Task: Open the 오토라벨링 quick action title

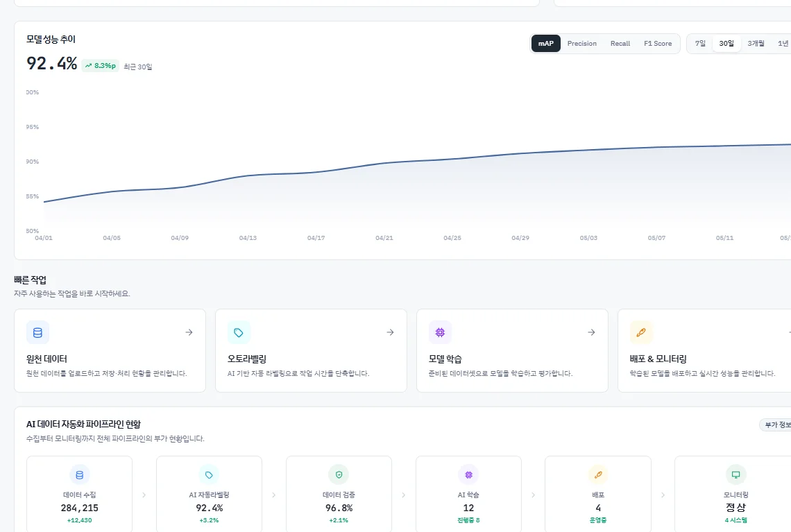Action: tap(247, 359)
